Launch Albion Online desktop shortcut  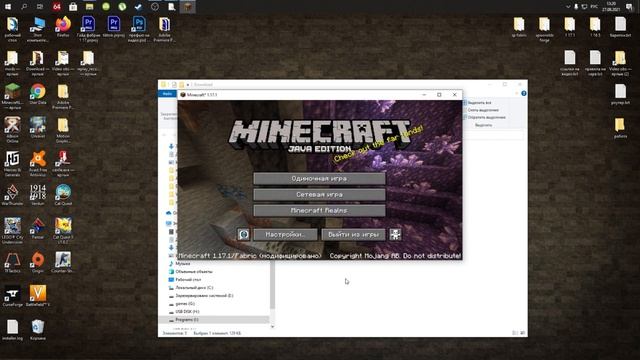point(12,130)
